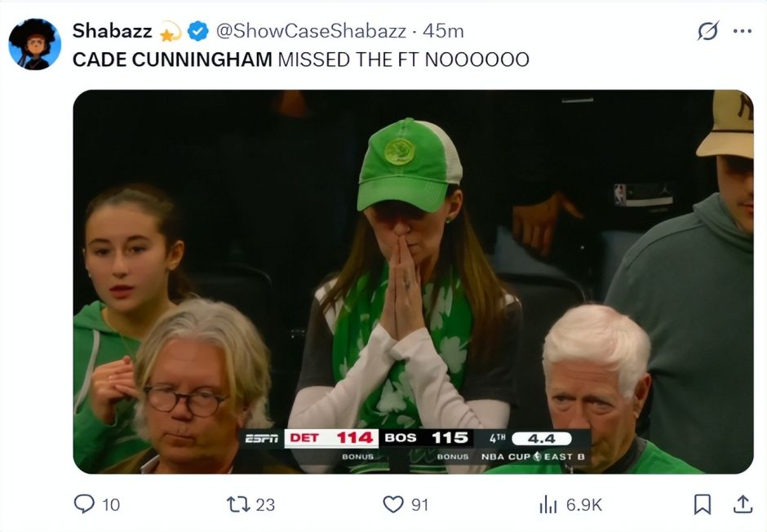The image size is (767, 532).
Task: Click the like count of 91
Action: pos(419,505)
